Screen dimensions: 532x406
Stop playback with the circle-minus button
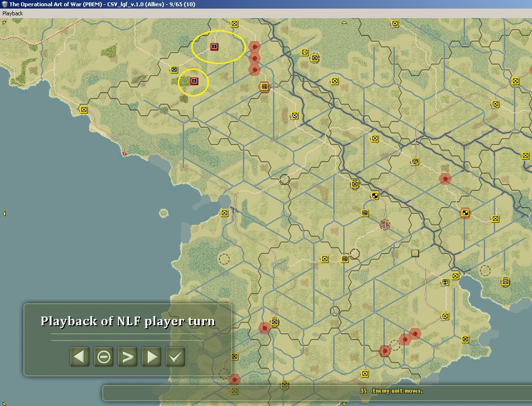(x=103, y=357)
